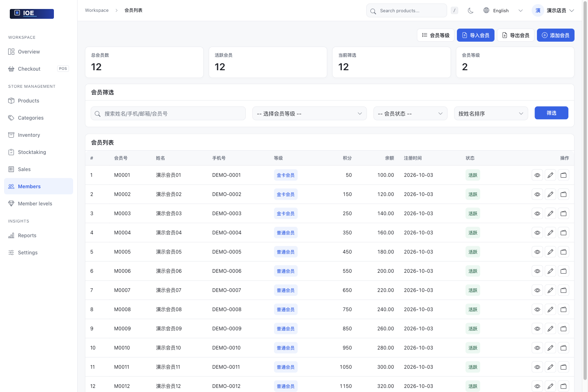Edit member 演示会员07 with pencil icon

[550, 290]
